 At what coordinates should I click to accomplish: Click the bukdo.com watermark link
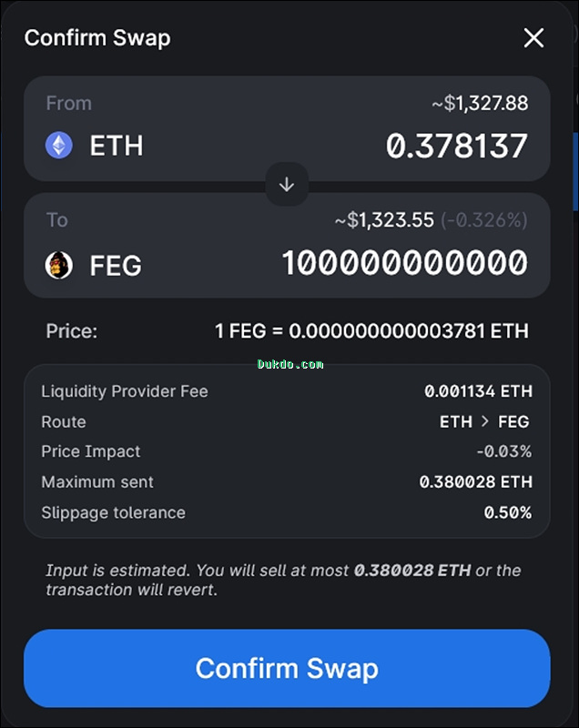[290, 364]
